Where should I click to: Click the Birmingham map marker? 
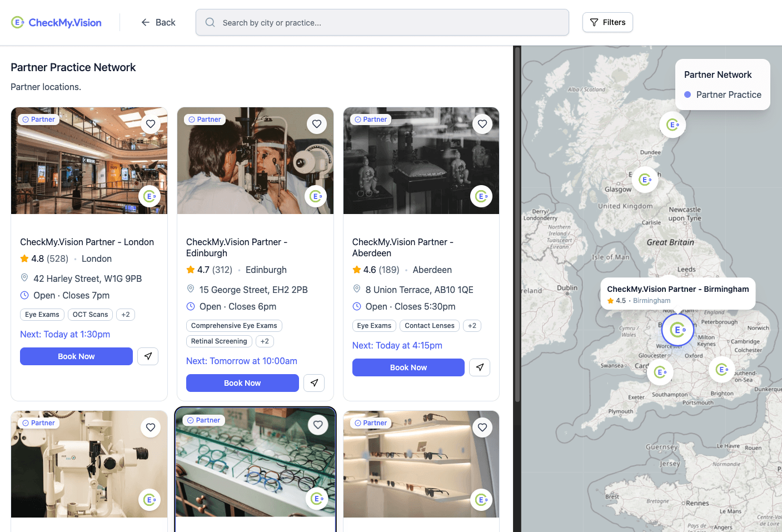(x=678, y=330)
